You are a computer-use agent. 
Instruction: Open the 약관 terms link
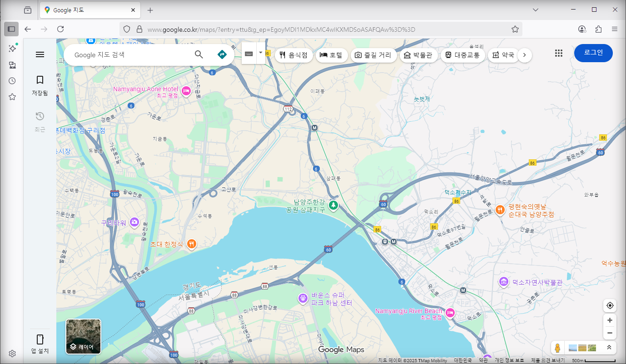pyautogui.click(x=483, y=360)
